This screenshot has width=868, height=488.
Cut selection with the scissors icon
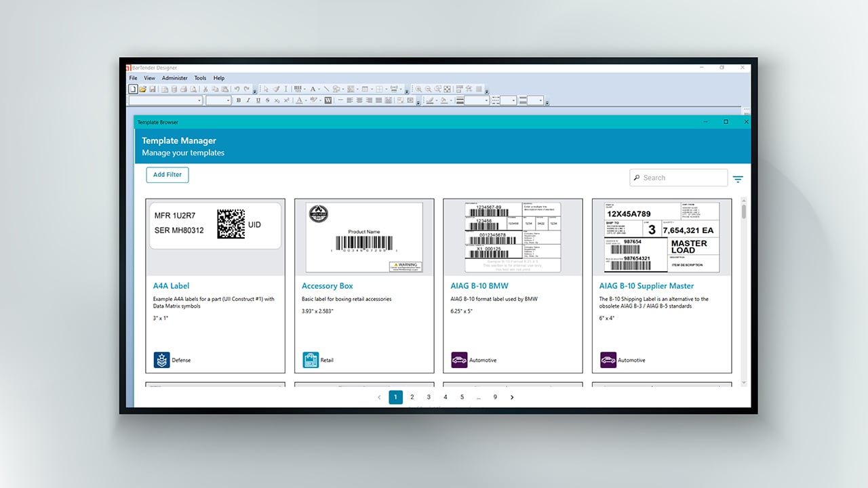[x=205, y=89]
